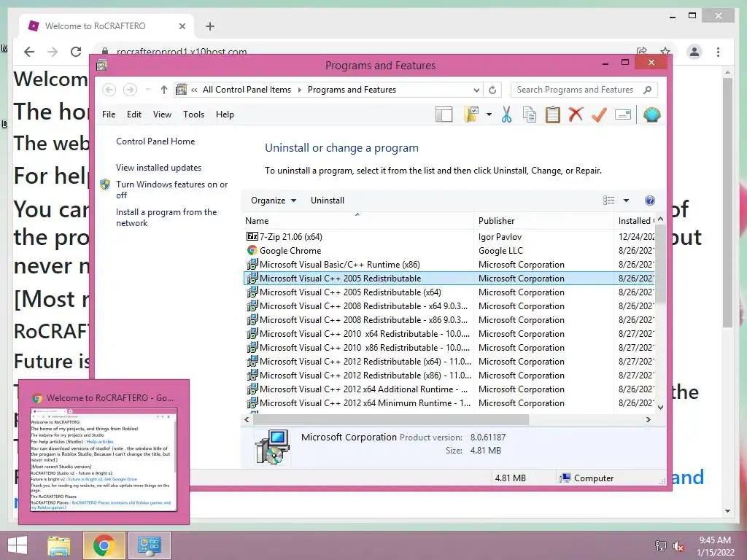This screenshot has width=747, height=560.
Task: Click muted volume icon in system tray
Action: pos(678,546)
